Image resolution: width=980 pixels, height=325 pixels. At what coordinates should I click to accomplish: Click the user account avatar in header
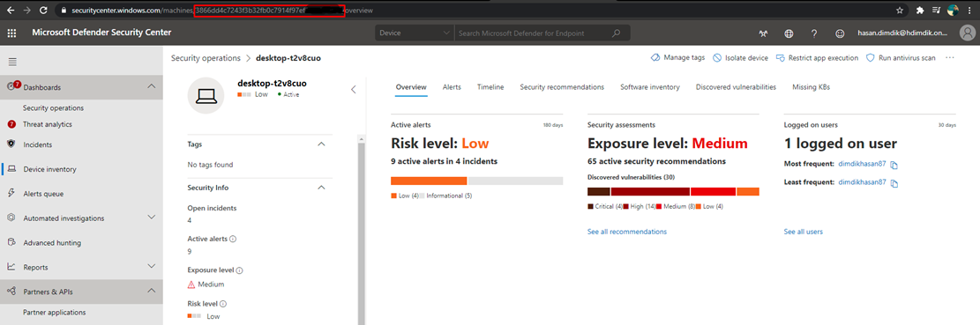click(x=967, y=33)
